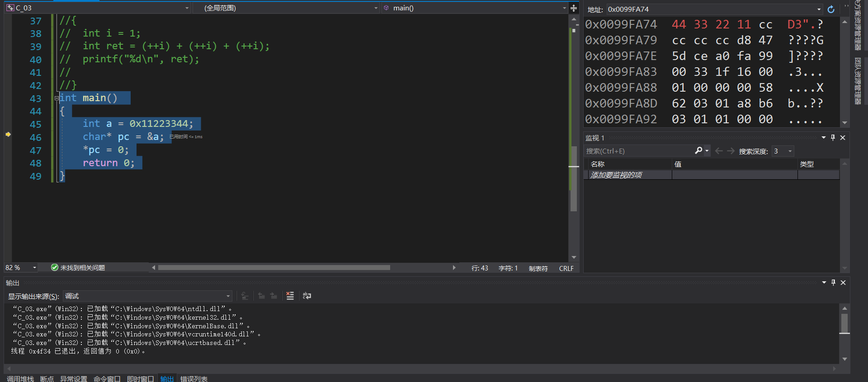Open the main() member dropdown
This screenshot has width=868, height=382.
pos(564,8)
